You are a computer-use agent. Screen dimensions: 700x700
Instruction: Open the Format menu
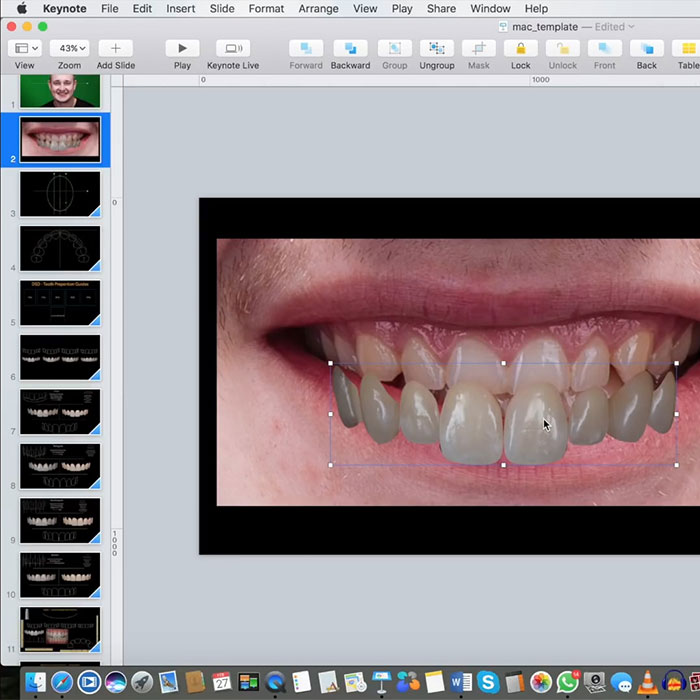pyautogui.click(x=266, y=9)
